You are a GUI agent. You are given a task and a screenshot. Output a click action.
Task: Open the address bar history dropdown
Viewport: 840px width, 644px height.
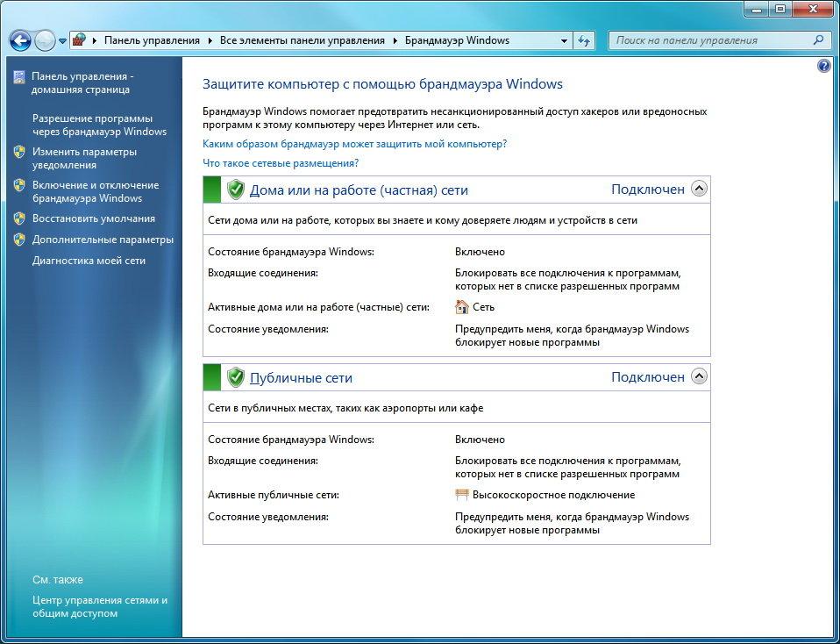[x=564, y=40]
